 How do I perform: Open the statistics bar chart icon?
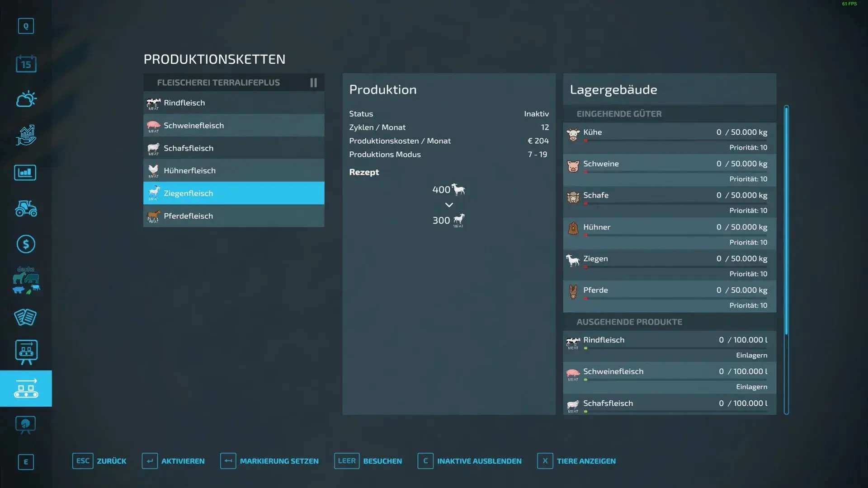[x=25, y=173]
